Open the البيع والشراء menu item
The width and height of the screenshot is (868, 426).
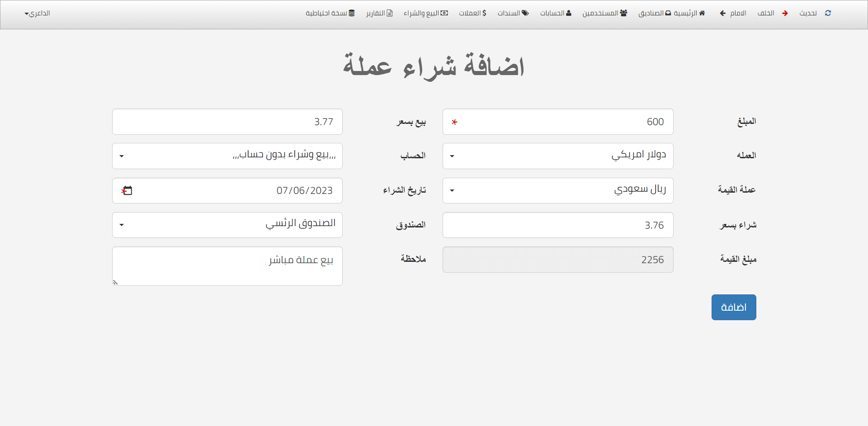pos(425,13)
